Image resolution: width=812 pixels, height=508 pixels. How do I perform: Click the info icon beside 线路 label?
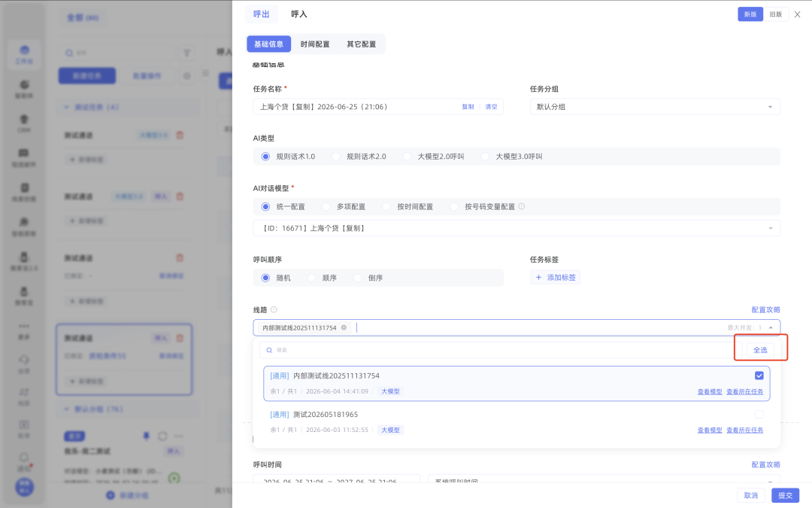(x=274, y=309)
